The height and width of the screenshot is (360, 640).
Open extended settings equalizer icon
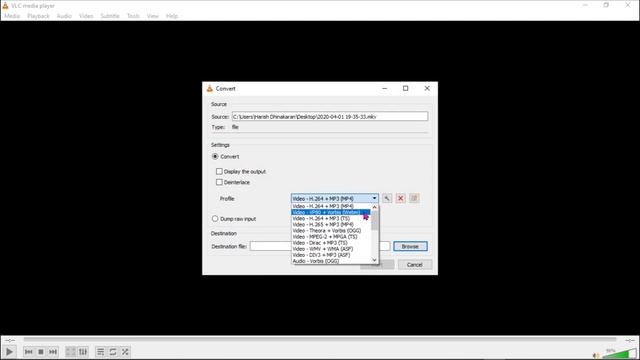(x=83, y=352)
